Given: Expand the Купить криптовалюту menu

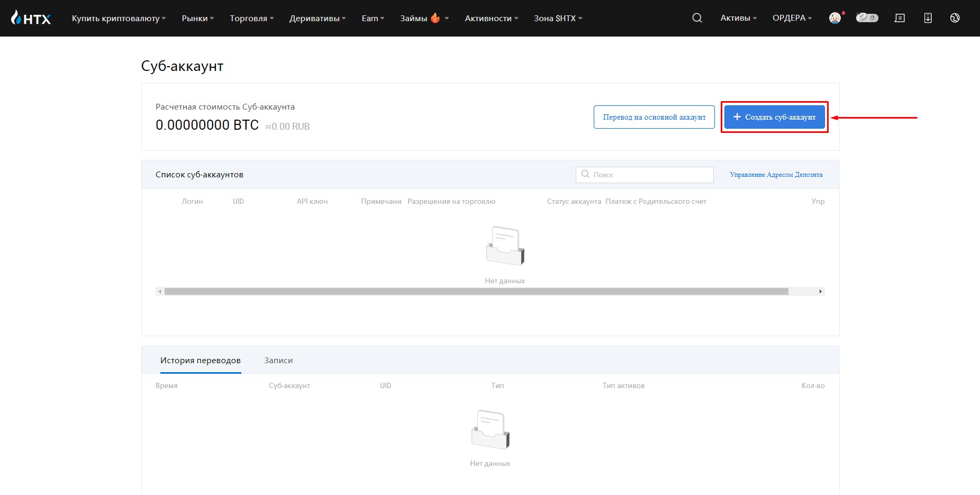Looking at the screenshot, I should pos(119,18).
